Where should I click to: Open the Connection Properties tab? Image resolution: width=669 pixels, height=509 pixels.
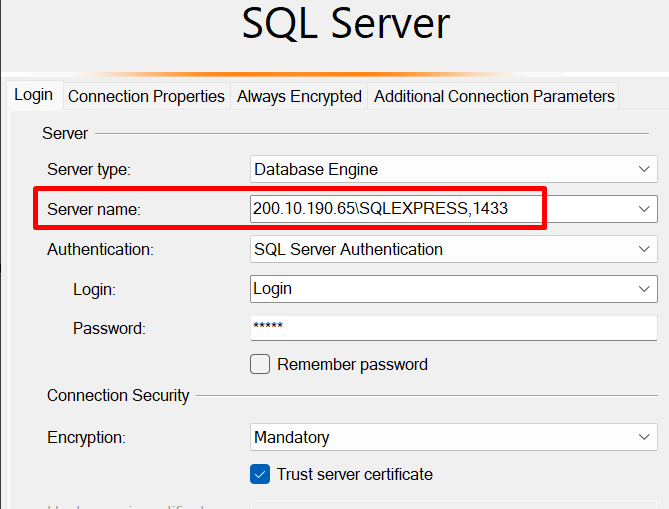[x=146, y=96]
